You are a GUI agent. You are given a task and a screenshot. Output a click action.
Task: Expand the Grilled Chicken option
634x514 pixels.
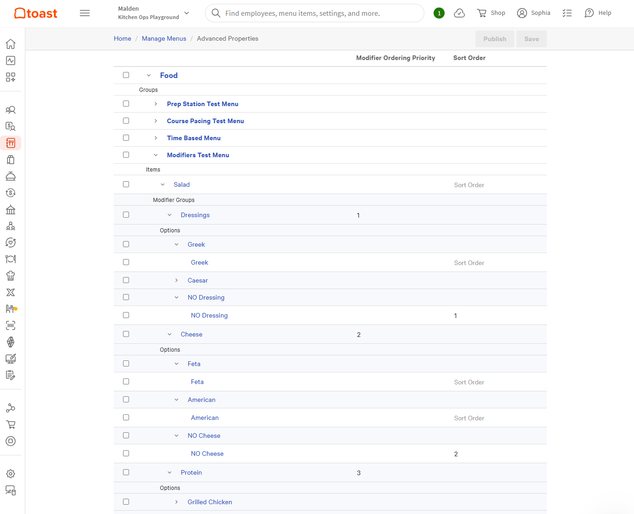point(177,502)
